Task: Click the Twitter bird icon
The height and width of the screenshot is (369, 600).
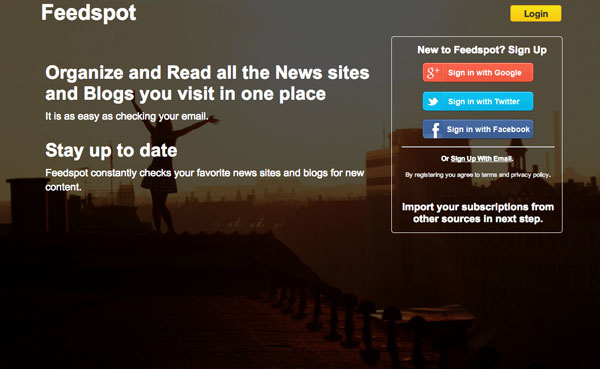Action: [433, 101]
